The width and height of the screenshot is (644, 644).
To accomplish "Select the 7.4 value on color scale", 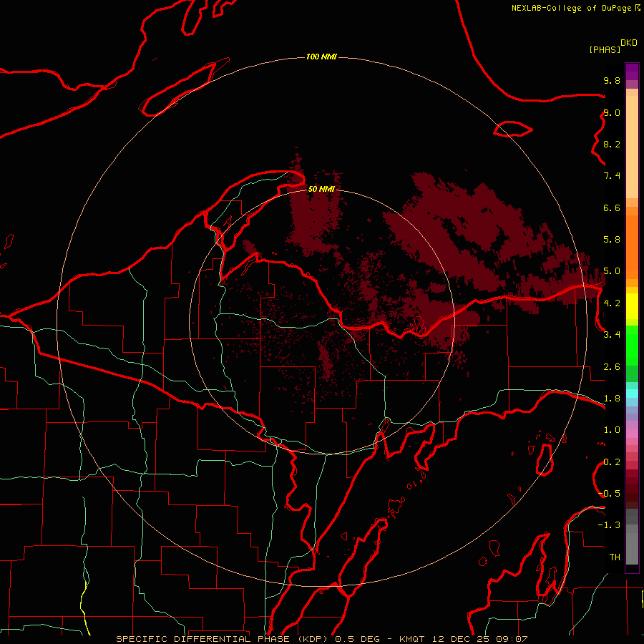I will (x=612, y=176).
